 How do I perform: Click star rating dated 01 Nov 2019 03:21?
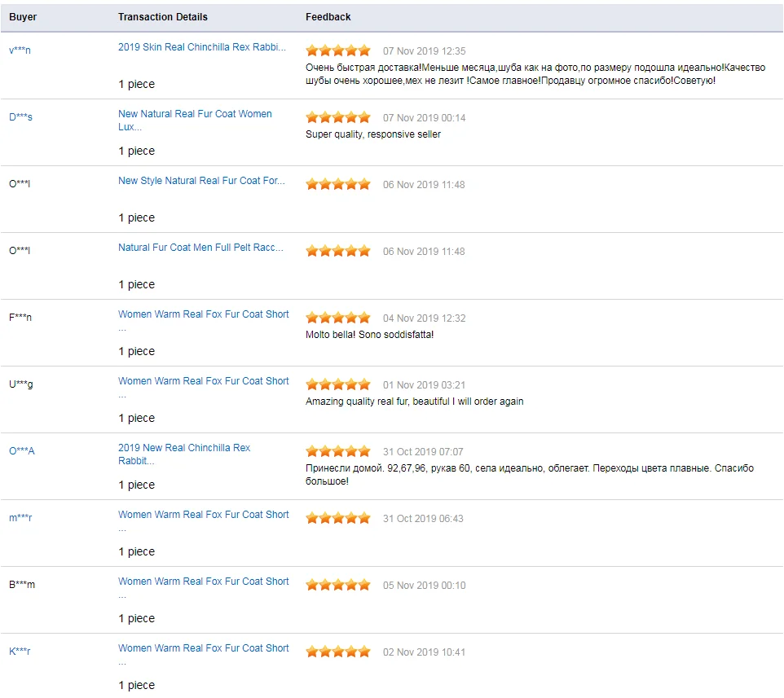(338, 384)
